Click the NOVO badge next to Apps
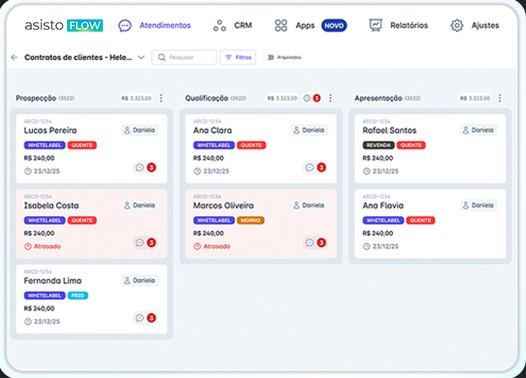Screen dimensions: 526x378 (334, 25)
